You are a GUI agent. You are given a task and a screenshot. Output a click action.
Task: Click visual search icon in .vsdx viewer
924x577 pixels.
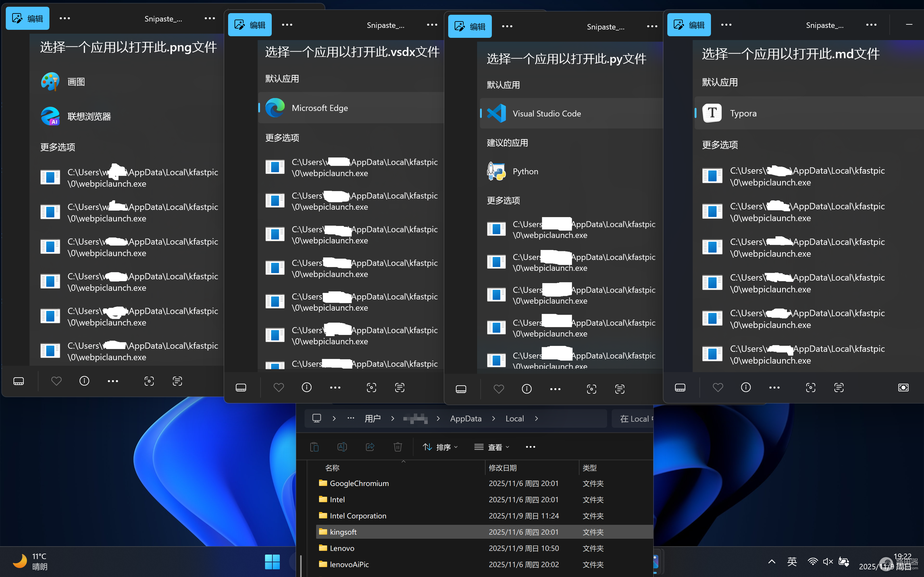372,387
